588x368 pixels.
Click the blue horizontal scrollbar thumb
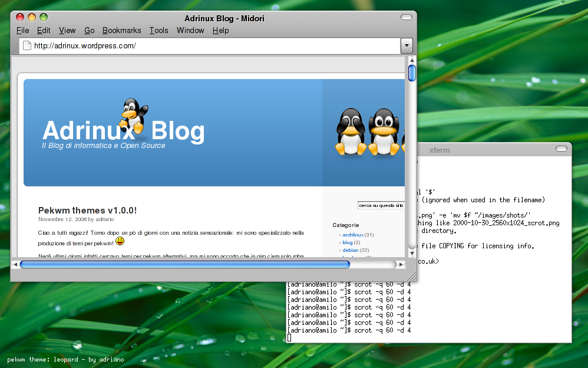point(185,265)
